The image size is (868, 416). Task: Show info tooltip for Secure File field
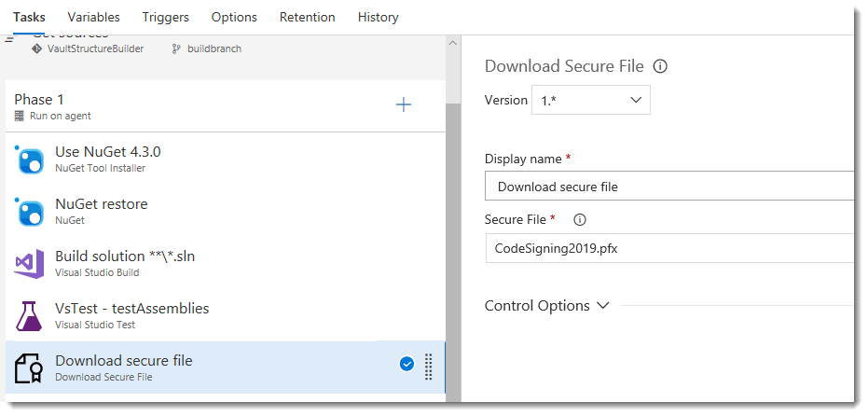[x=580, y=220]
